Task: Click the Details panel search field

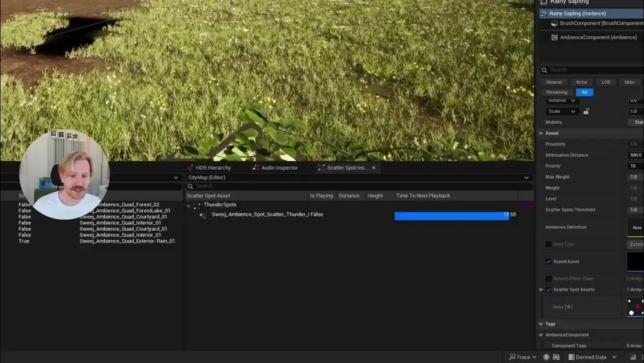Action: click(592, 70)
